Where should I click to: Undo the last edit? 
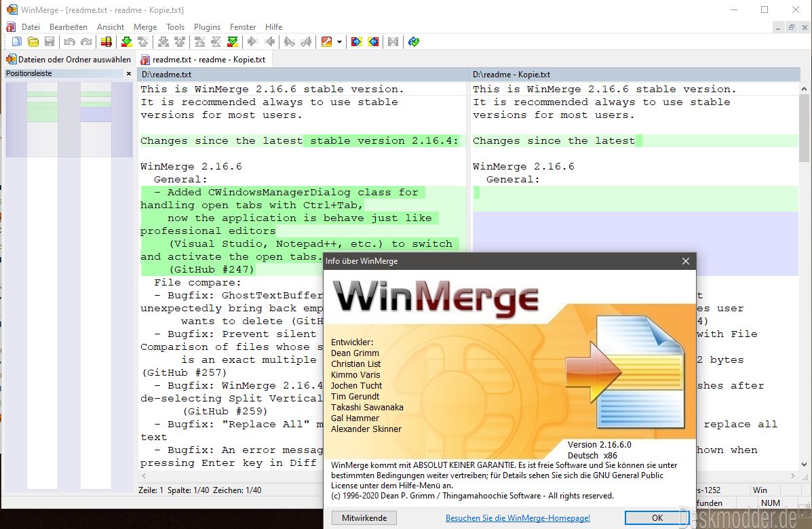tap(69, 42)
